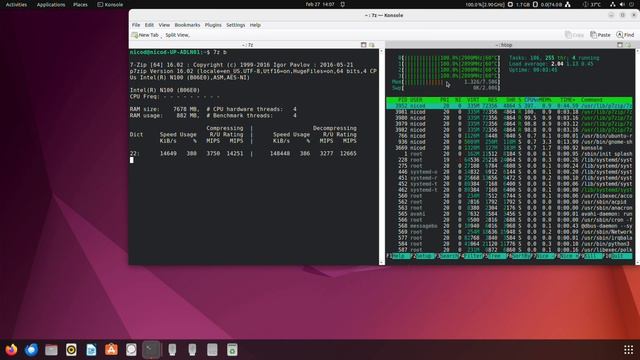The image size is (640, 360).
Task: Open the Activities overview
Action: pyautogui.click(x=16, y=4)
